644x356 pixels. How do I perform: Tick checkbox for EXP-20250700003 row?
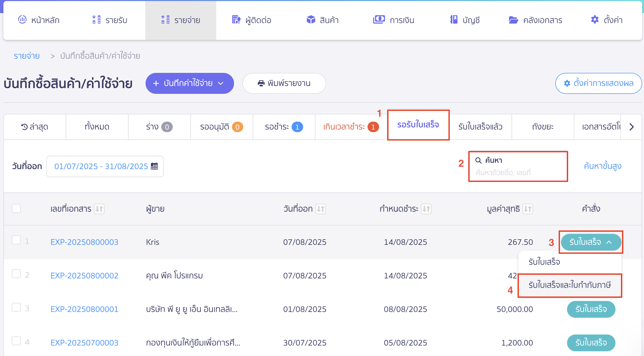click(x=16, y=341)
